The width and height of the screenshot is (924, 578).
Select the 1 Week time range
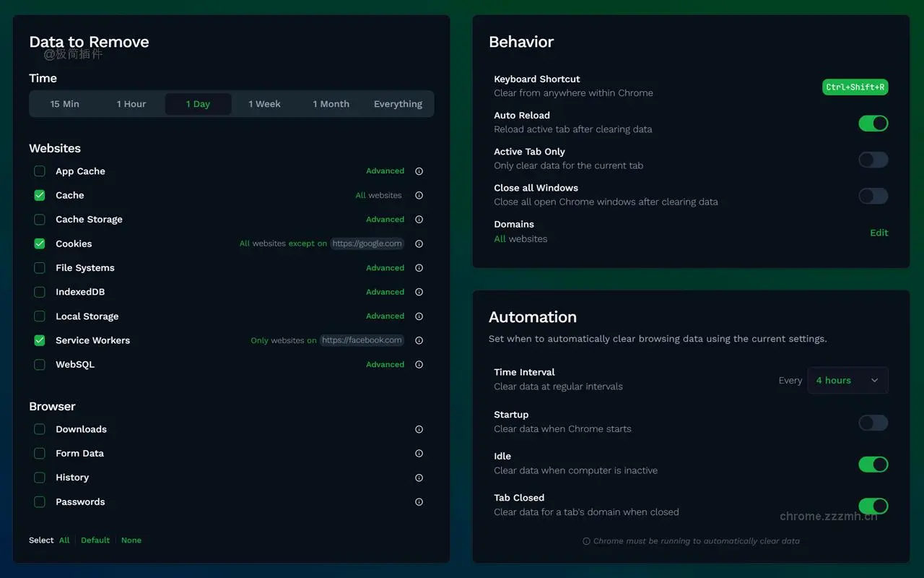pyautogui.click(x=265, y=103)
